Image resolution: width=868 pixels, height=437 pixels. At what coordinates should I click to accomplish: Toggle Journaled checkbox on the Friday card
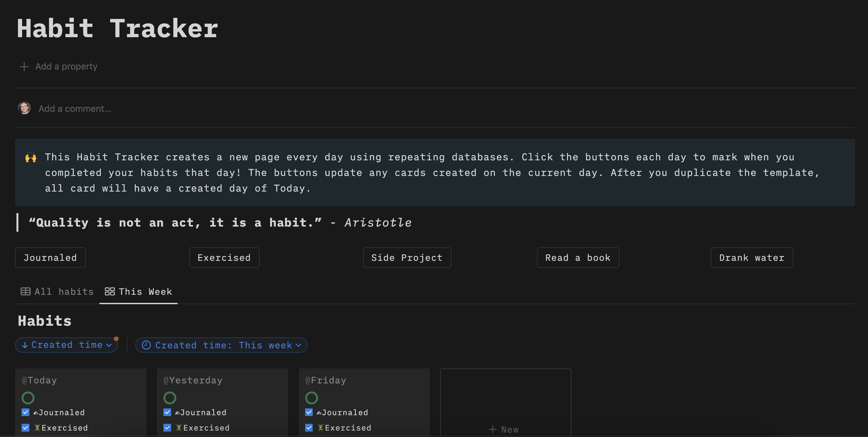309,412
